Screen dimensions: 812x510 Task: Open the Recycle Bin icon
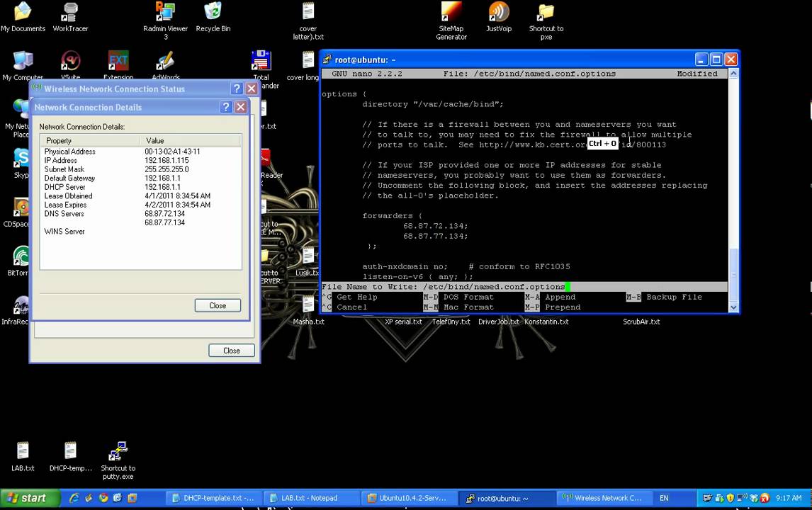coord(213,16)
